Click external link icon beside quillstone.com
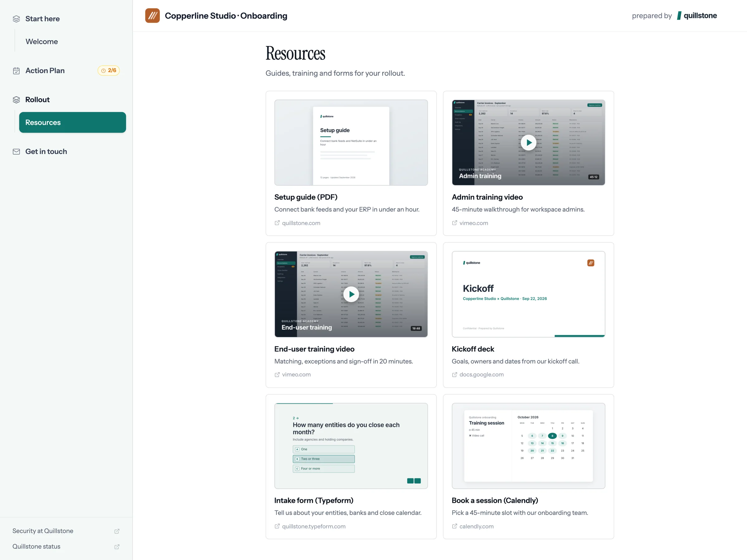Viewport: 747px width, 560px height. coord(277,223)
